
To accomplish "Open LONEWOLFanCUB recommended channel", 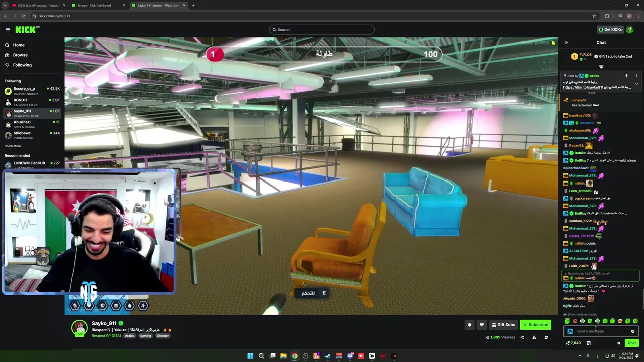I will point(32,165).
